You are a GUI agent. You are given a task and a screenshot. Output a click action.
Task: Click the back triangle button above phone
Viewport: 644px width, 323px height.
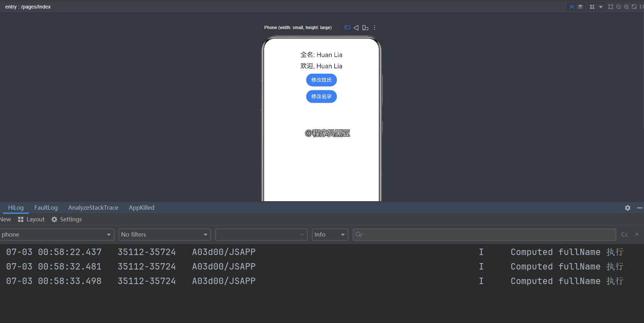coord(356,28)
